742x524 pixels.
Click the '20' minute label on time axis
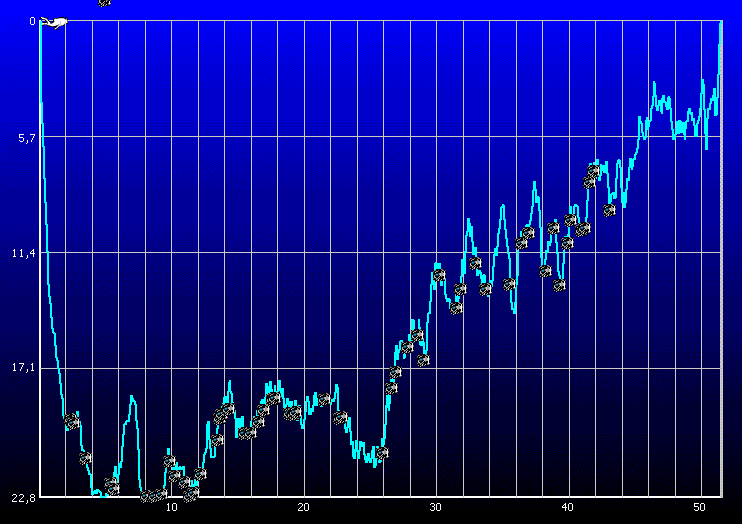point(303,507)
